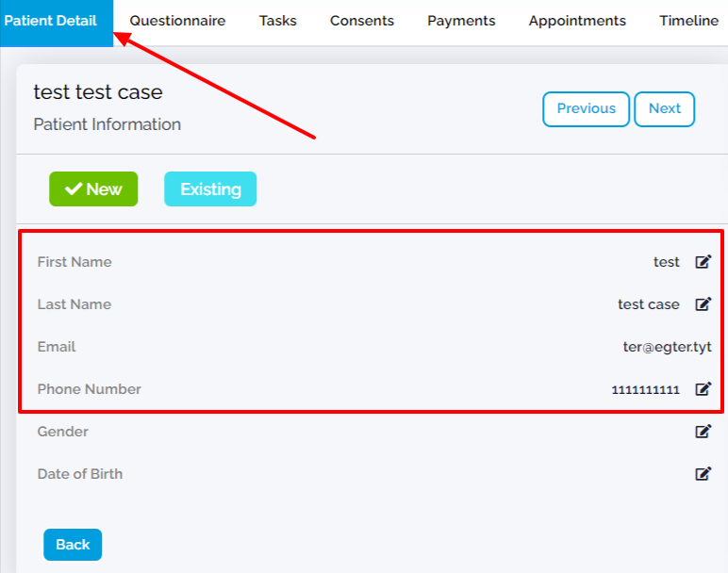Click the phone number value 1111111111
The width and height of the screenshot is (728, 573).
click(x=645, y=389)
